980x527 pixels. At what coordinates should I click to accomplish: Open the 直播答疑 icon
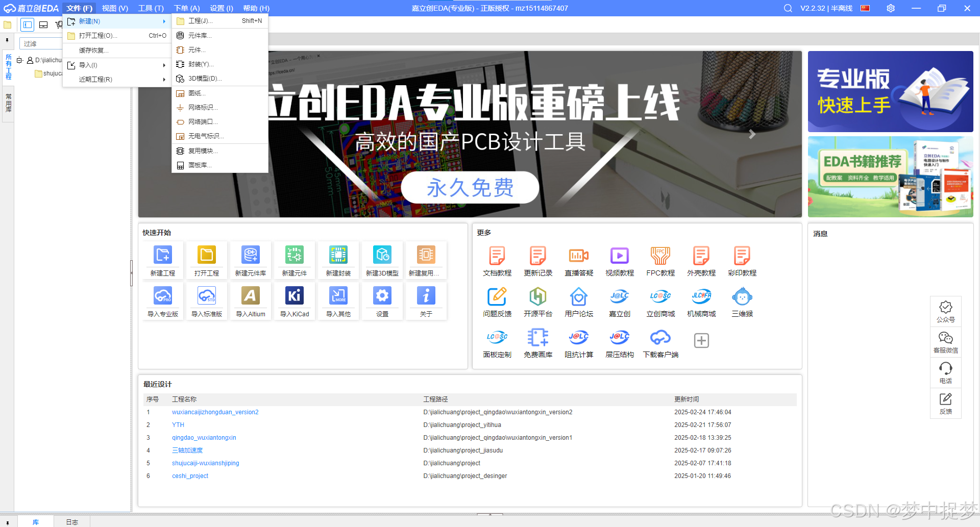[579, 256]
